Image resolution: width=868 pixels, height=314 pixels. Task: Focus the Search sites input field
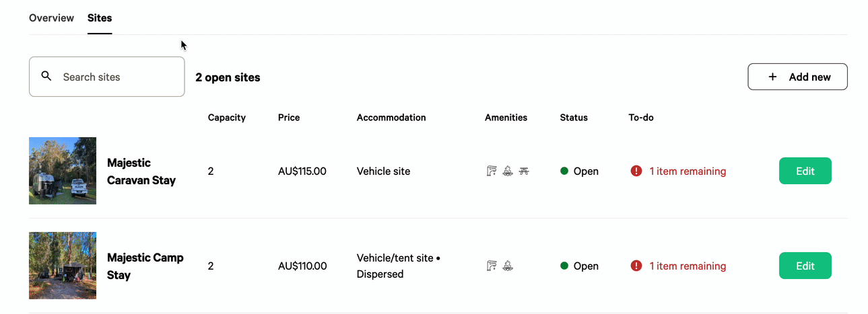point(107,77)
